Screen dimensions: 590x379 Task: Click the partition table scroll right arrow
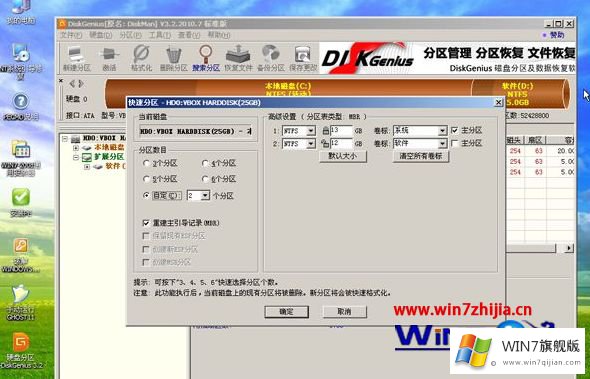[x=569, y=248]
